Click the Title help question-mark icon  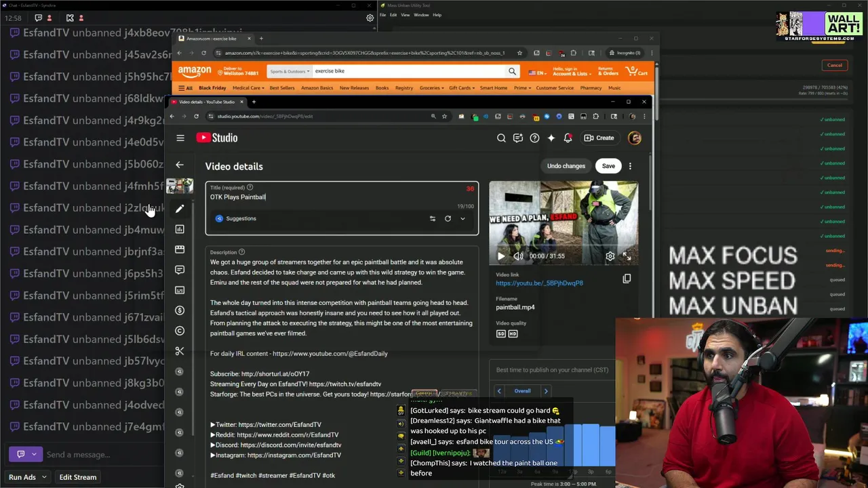(250, 187)
